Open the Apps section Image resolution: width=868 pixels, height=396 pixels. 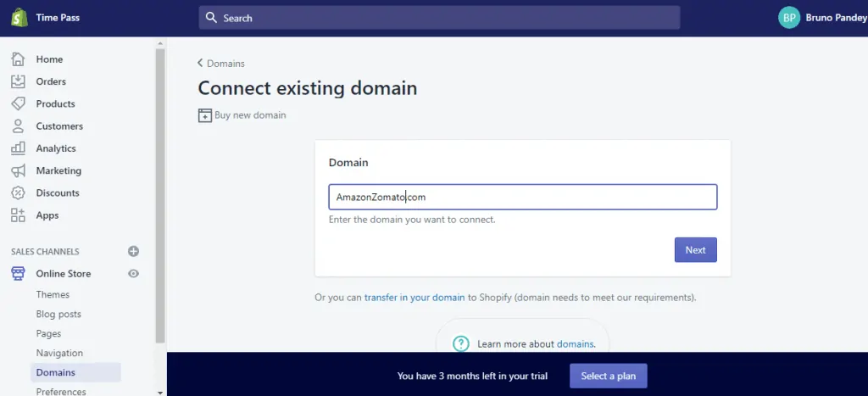tap(47, 215)
